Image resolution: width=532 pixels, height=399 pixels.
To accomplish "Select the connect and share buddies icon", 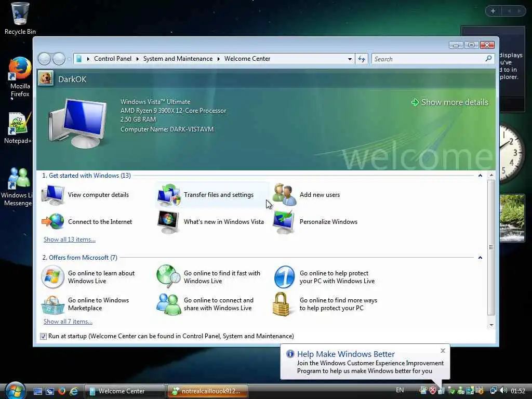I will pos(168,304).
